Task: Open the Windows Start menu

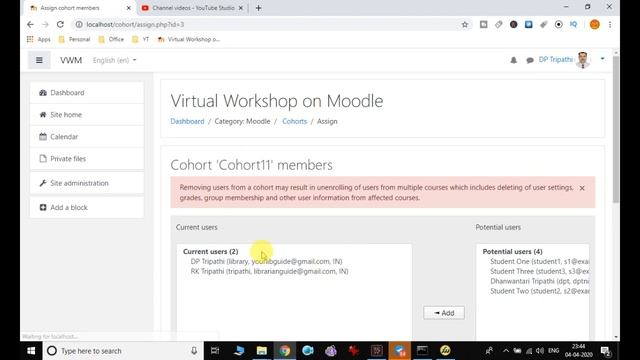Action: [x=31, y=351]
